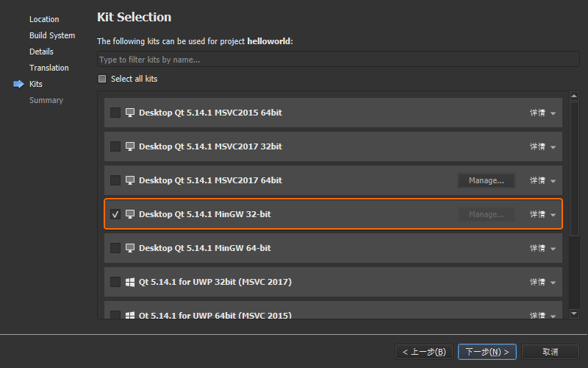Click monitor icon of MinGW 32-bit kit
The width and height of the screenshot is (588, 368).
pyautogui.click(x=130, y=214)
